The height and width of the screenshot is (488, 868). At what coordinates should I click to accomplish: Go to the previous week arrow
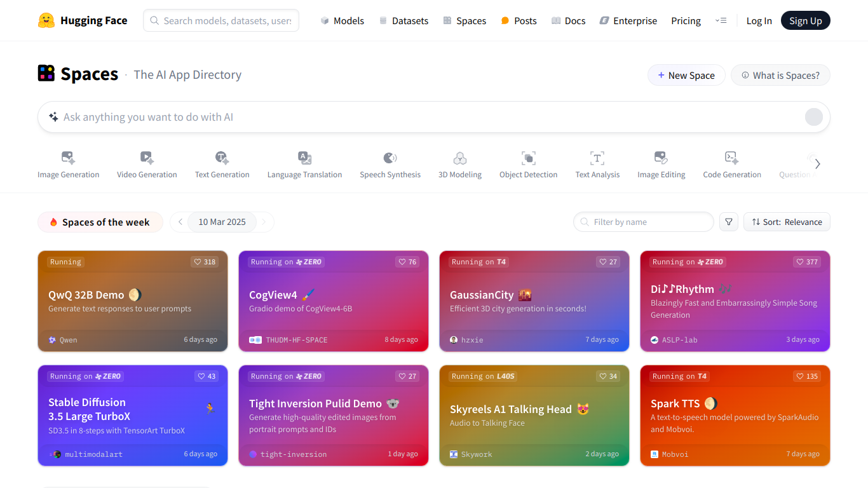[180, 222]
